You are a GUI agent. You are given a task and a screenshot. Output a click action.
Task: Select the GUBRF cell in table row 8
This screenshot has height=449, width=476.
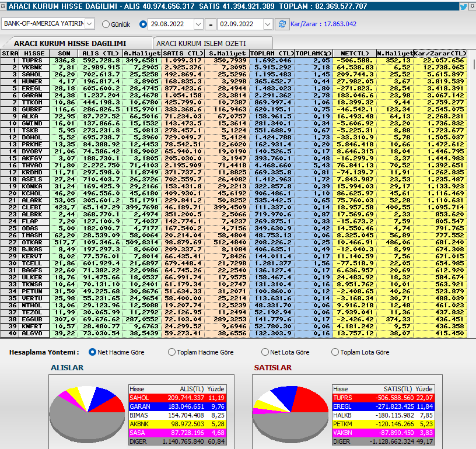(x=34, y=110)
